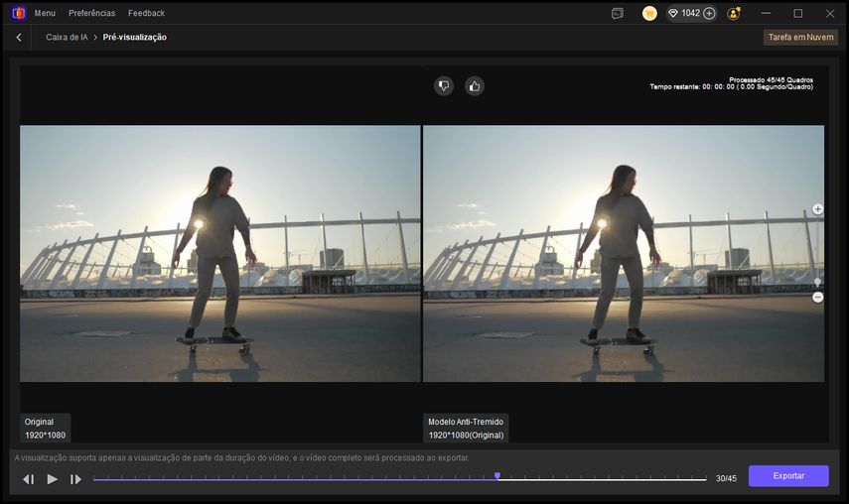
Task: Click the timeline playhead marker
Action: pos(497,476)
